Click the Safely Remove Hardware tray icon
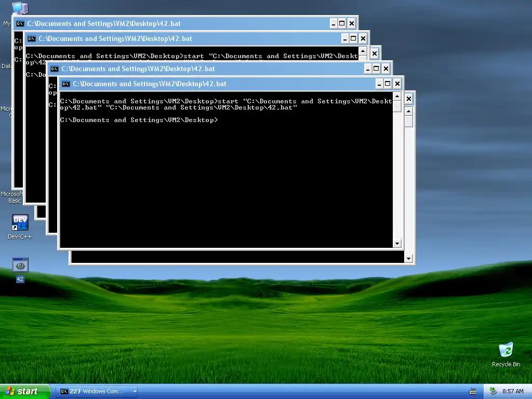 tap(493, 391)
